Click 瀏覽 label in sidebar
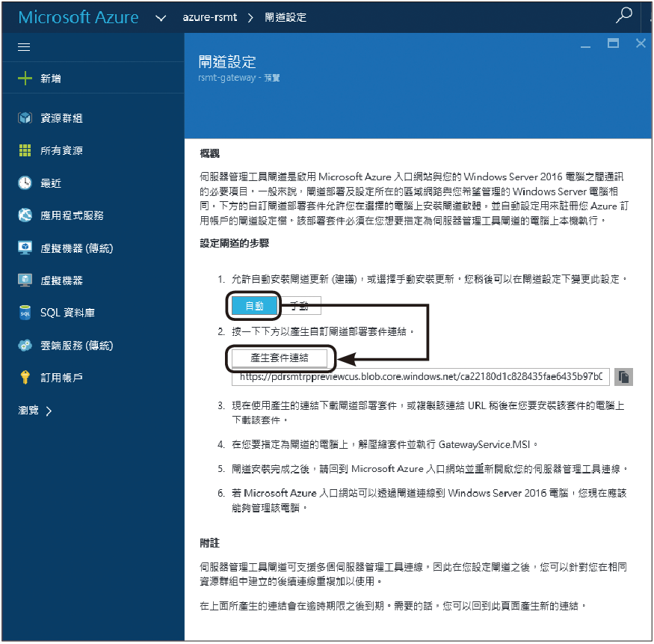This screenshot has width=654, height=644. tap(28, 411)
